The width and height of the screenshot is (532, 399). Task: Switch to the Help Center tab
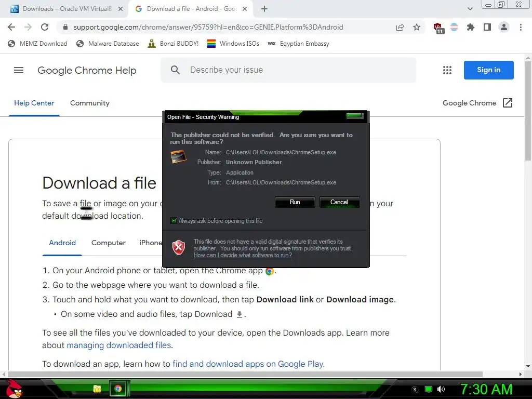[x=34, y=103]
